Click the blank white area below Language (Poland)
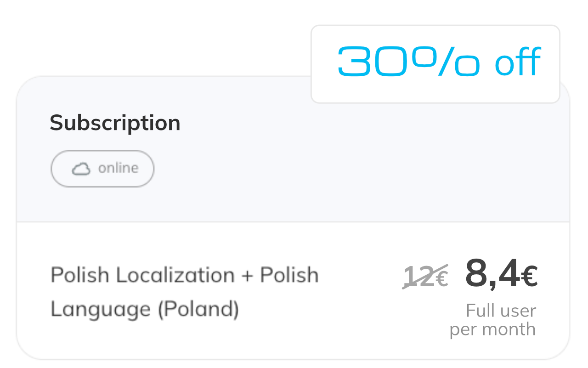Screen dimensions: 588x368 tap(184, 340)
